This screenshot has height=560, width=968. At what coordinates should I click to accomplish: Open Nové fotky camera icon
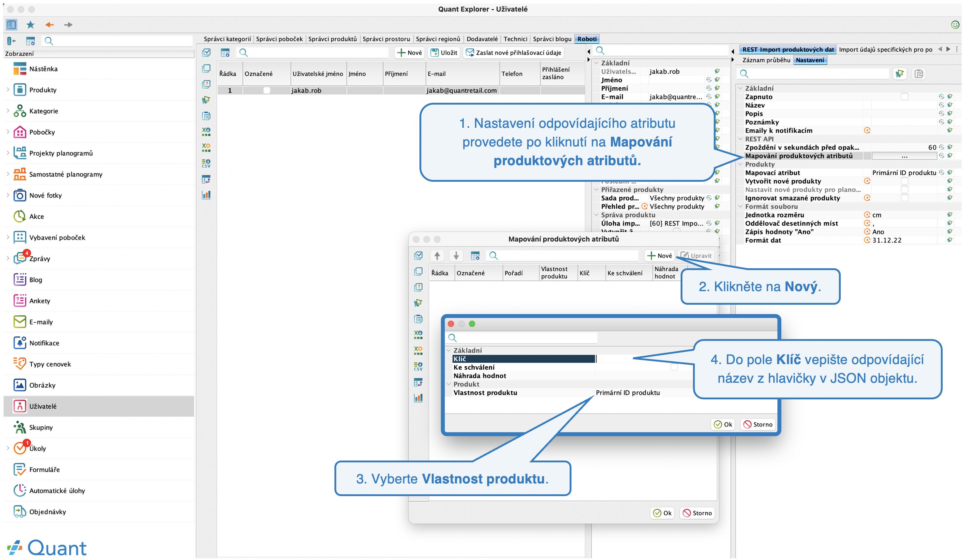20,195
